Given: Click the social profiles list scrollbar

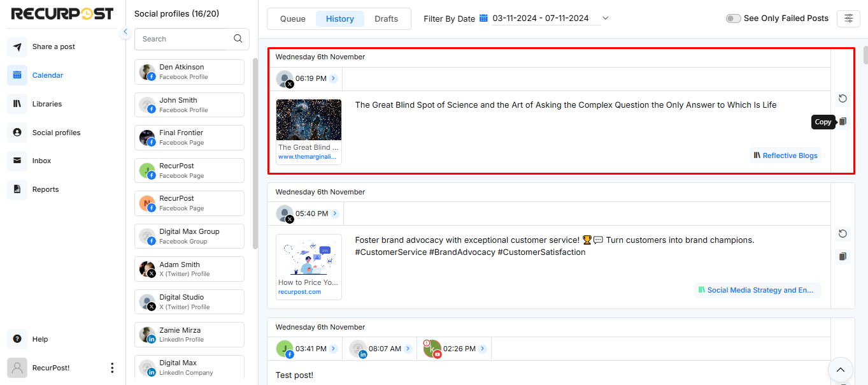Looking at the screenshot, I should coord(255,153).
